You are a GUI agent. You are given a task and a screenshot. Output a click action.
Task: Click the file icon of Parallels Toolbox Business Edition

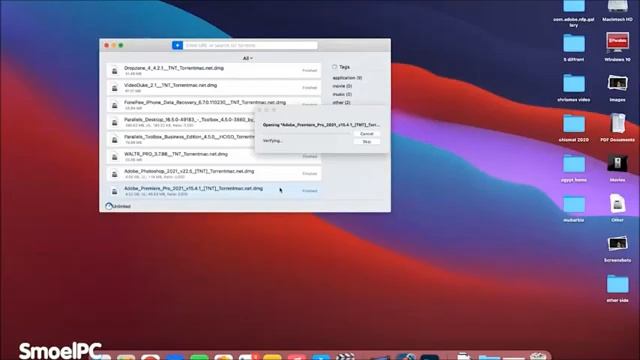(x=115, y=139)
